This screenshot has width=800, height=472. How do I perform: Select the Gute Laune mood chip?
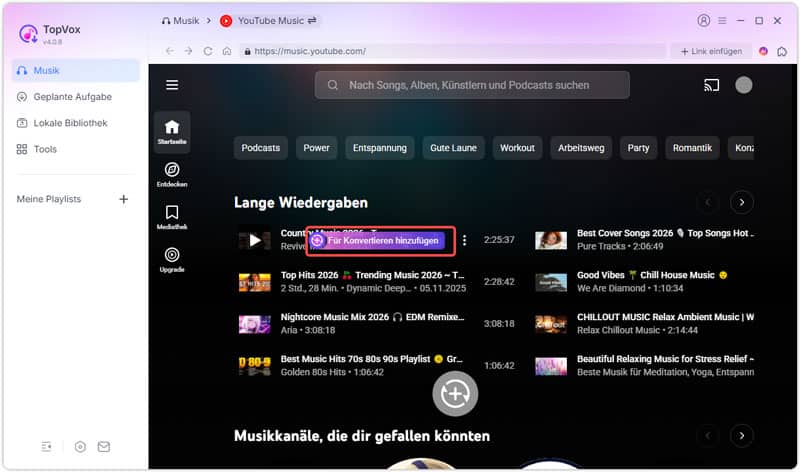[453, 148]
